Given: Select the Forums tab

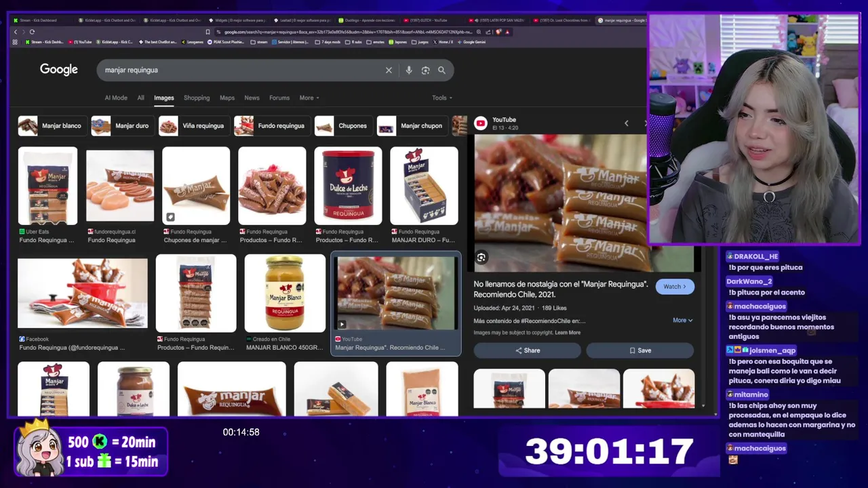Looking at the screenshot, I should point(279,98).
